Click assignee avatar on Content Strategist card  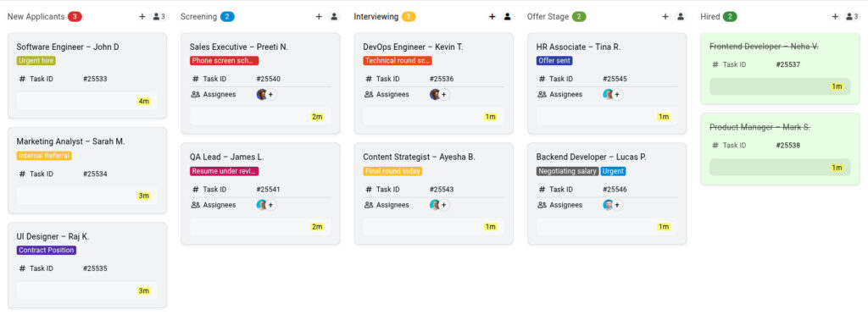435,205
